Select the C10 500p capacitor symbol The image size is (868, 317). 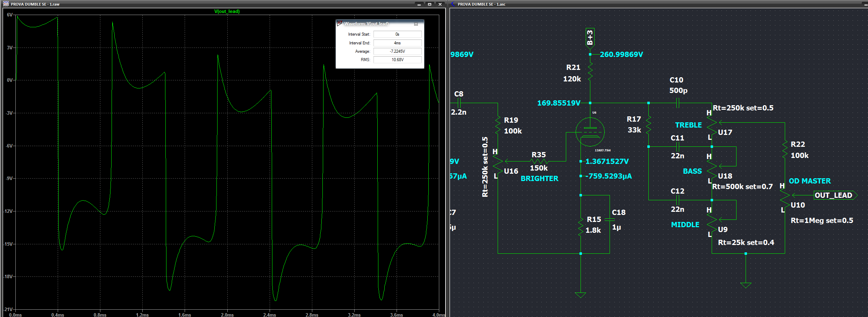677,103
